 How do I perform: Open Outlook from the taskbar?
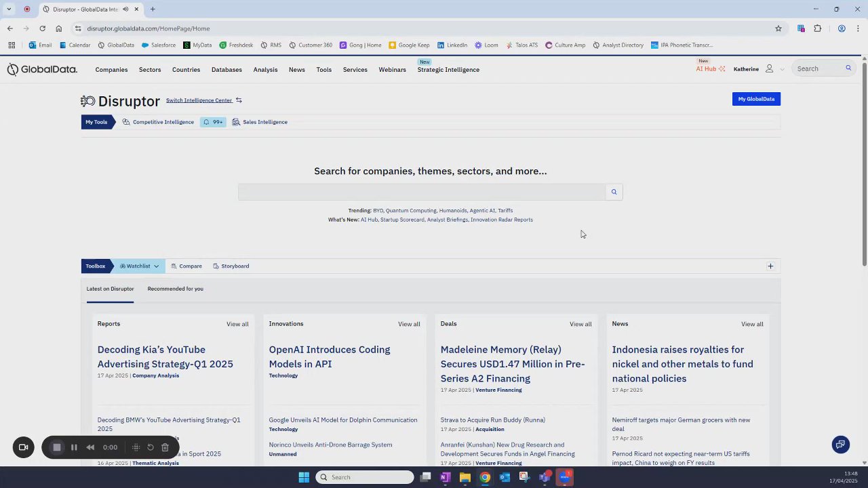505,477
